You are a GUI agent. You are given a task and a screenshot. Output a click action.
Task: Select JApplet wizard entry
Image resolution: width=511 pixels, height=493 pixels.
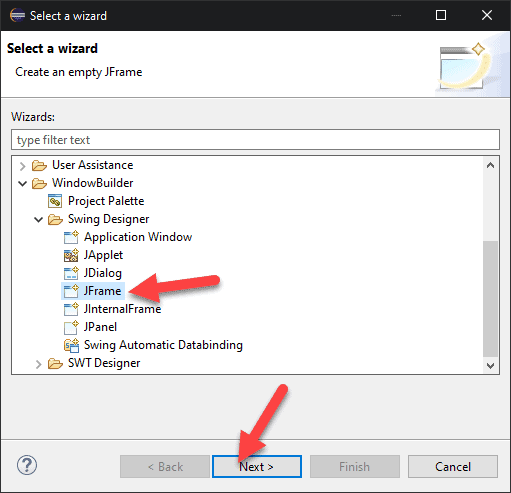coord(103,255)
